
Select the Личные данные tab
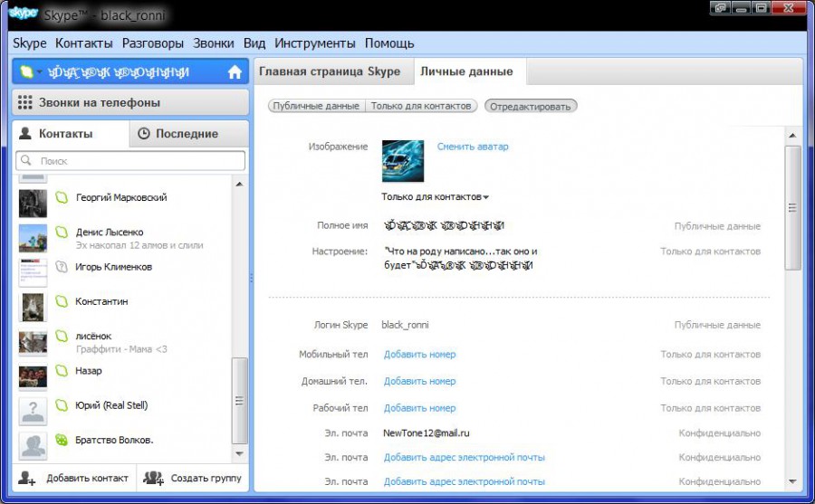[470, 71]
